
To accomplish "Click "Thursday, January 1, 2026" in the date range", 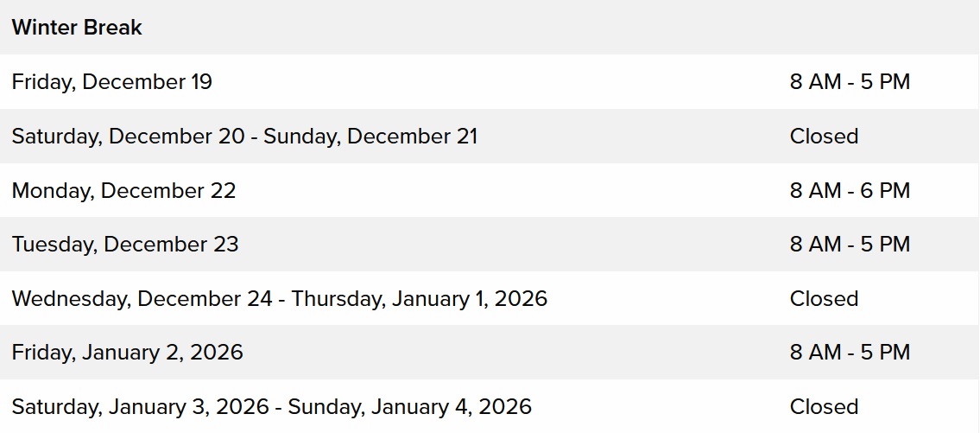I will coord(420,299).
